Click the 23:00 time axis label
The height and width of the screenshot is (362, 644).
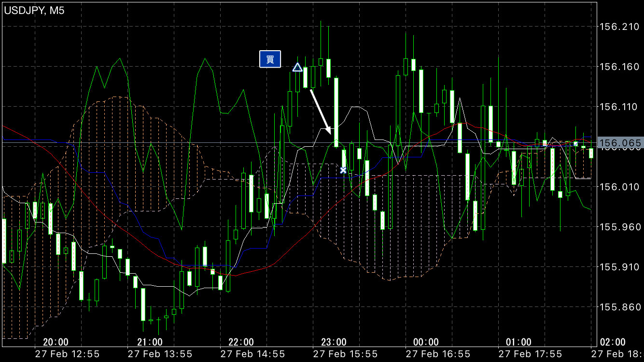coord(334,342)
